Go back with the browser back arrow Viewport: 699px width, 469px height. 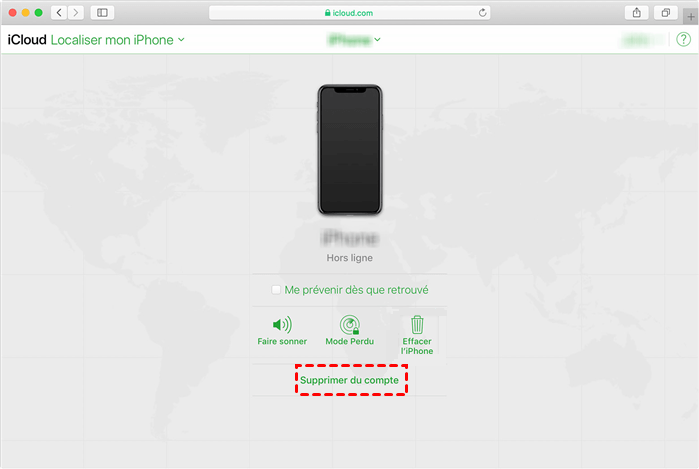point(59,12)
